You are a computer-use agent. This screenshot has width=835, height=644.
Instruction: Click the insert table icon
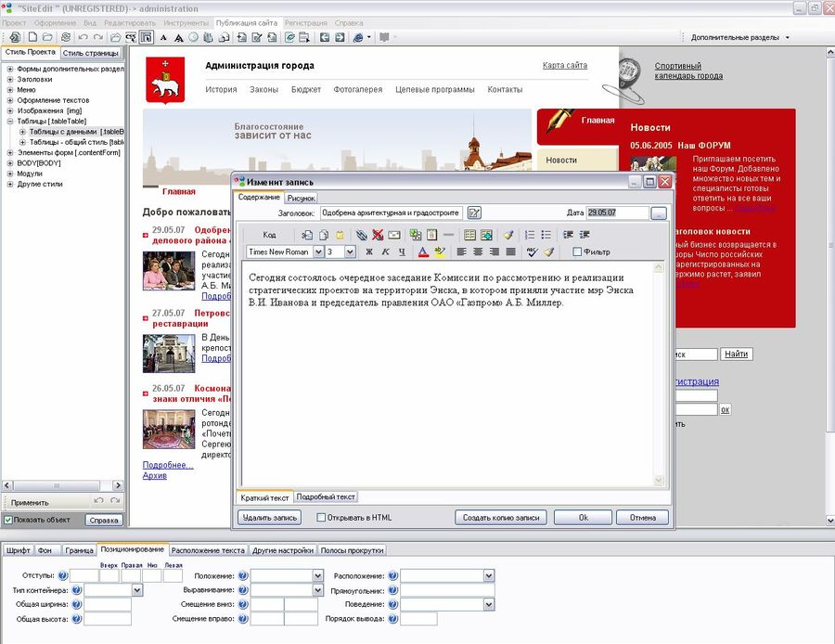pos(469,235)
